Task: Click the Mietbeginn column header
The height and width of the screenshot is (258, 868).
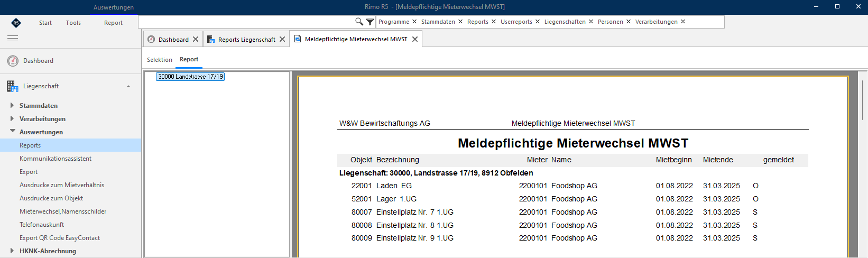Action: coord(673,160)
